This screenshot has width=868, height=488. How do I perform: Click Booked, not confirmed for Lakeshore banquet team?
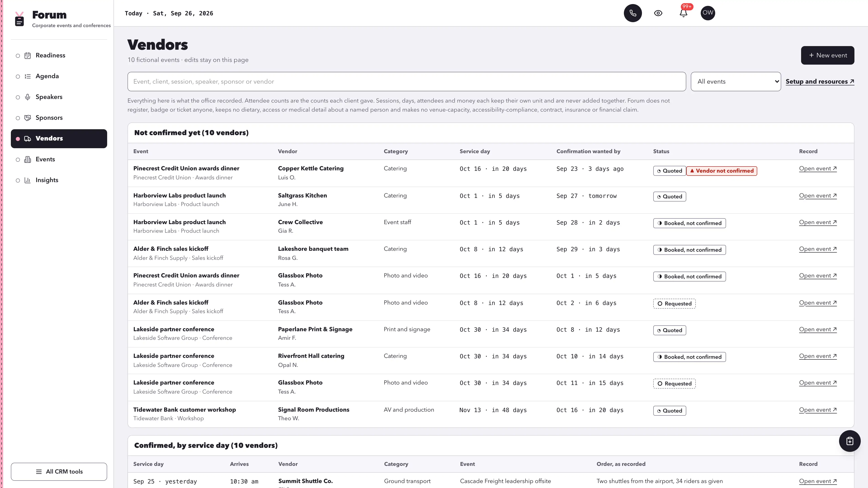click(x=689, y=250)
